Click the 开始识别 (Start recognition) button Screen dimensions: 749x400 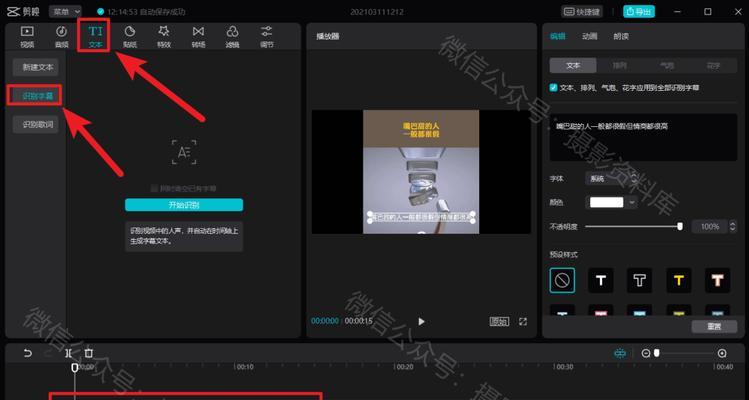pos(184,205)
